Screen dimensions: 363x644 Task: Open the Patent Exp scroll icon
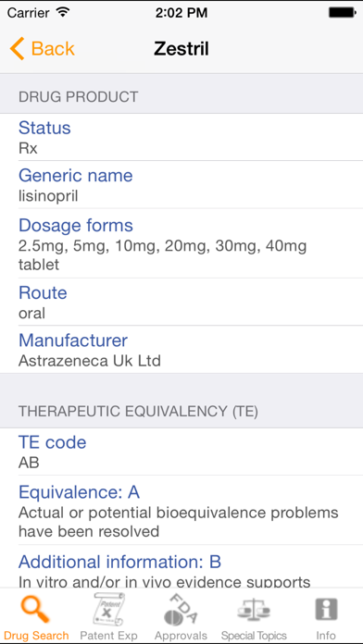(109, 610)
